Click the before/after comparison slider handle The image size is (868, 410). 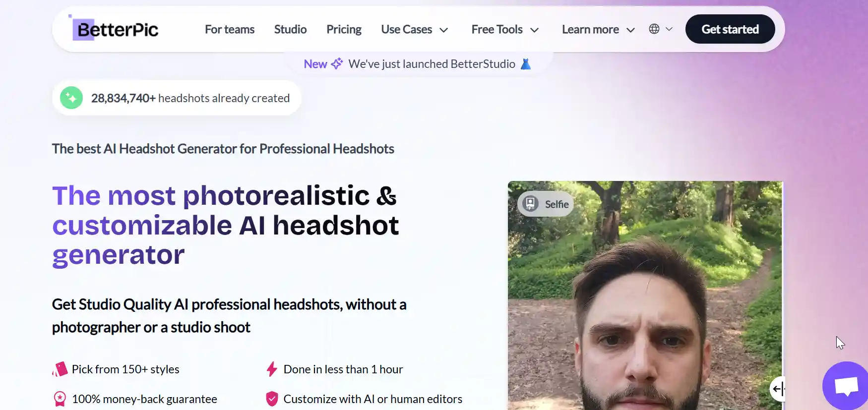click(779, 389)
